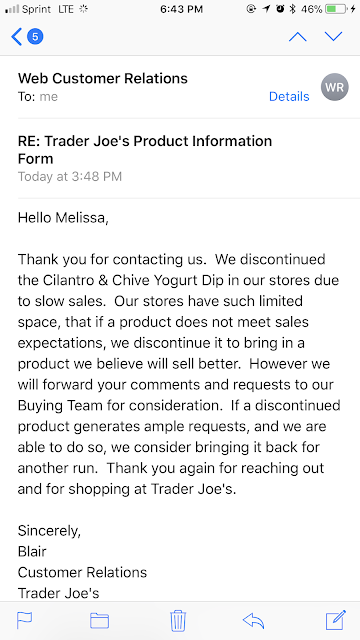Move message using the folder icon
The image size is (360, 640).
coord(99,621)
